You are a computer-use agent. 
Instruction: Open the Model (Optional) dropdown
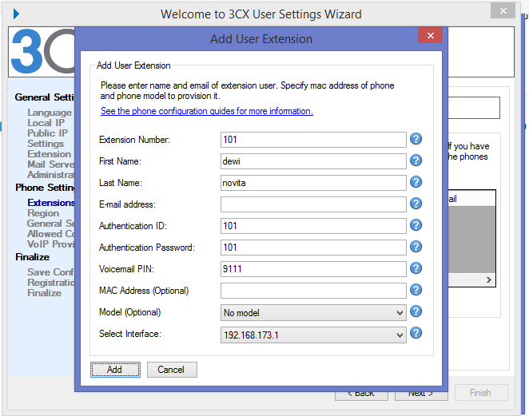313,312
